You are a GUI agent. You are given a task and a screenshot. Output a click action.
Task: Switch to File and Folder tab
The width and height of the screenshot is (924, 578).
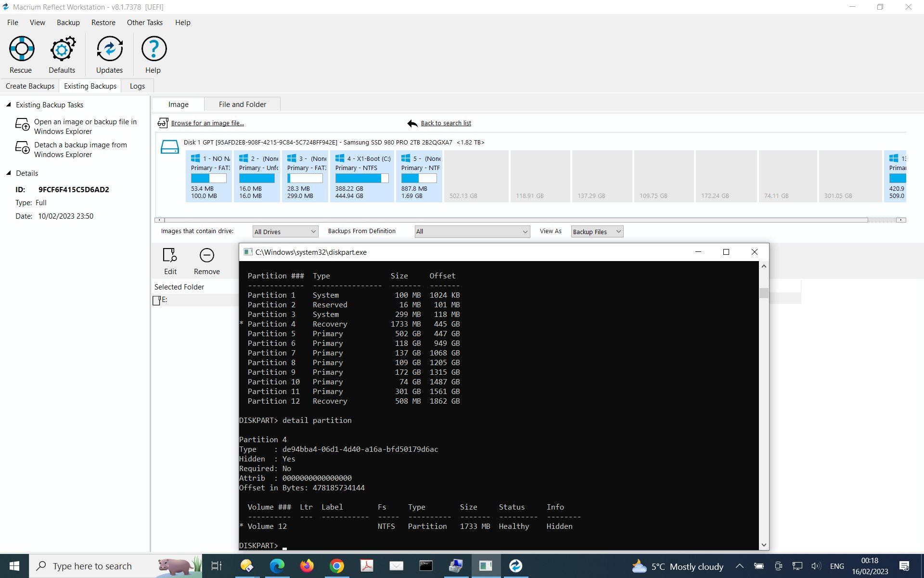tap(243, 105)
